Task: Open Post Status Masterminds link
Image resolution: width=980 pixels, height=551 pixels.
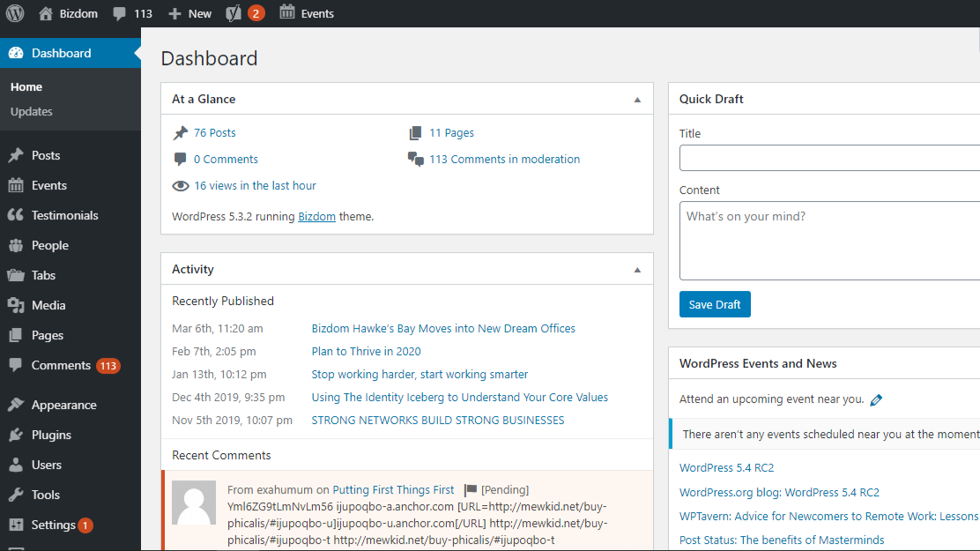Action: (x=781, y=540)
